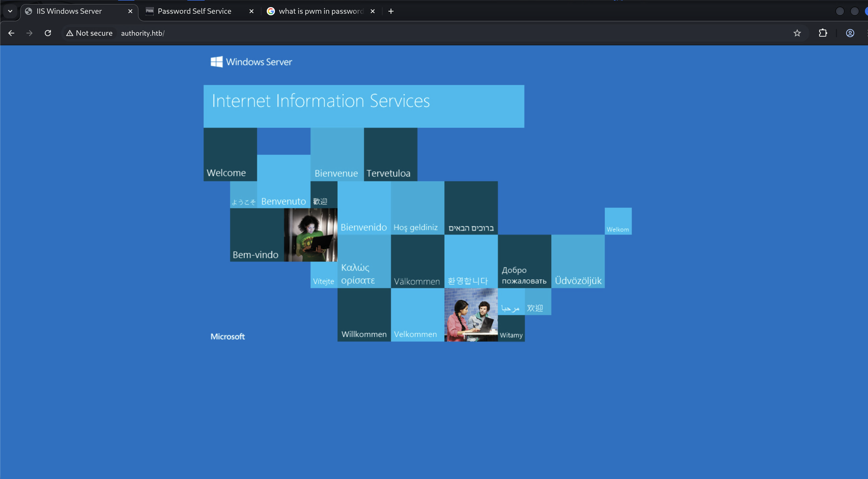Close the 'what is pwm in password' tab
The width and height of the screenshot is (868, 479).
click(x=373, y=11)
